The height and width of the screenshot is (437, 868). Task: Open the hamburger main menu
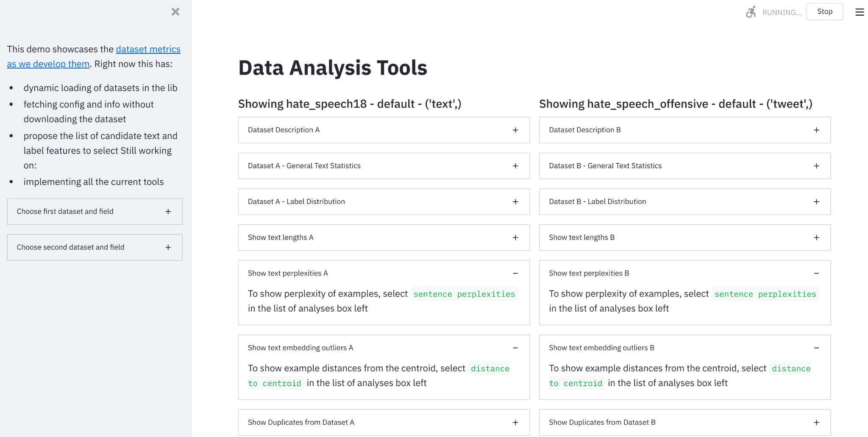click(x=860, y=12)
